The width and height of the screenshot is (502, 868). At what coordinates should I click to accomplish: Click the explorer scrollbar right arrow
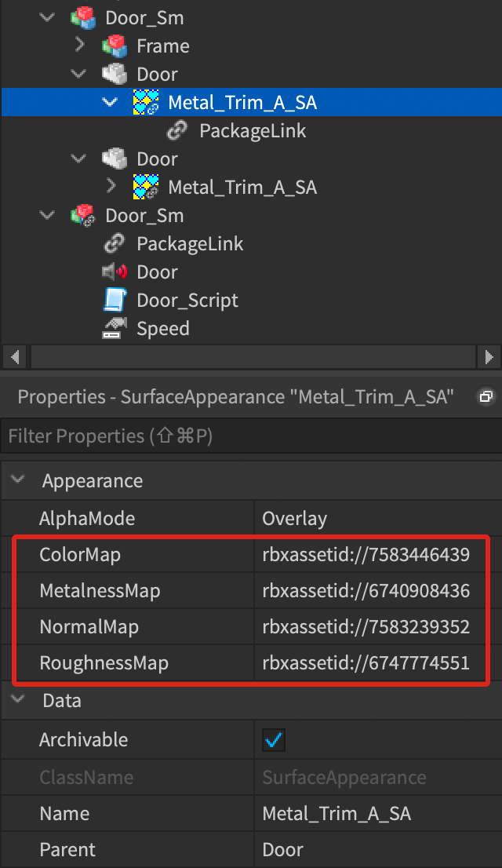(489, 357)
